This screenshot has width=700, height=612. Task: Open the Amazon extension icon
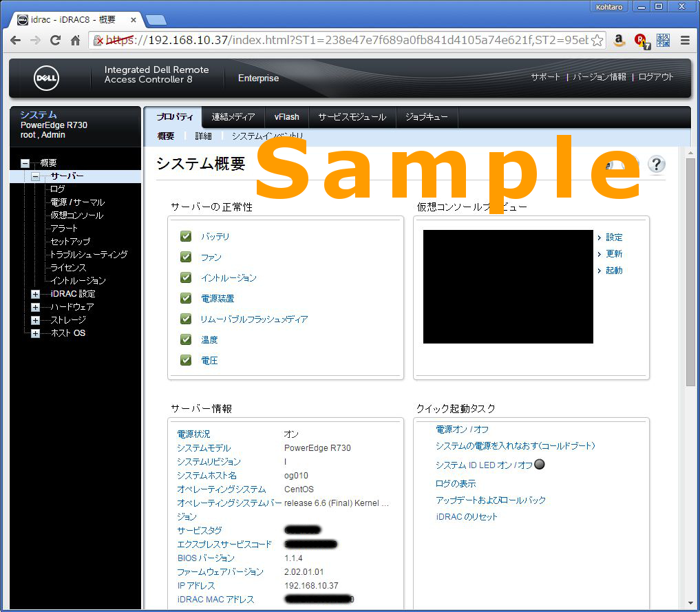coord(619,41)
